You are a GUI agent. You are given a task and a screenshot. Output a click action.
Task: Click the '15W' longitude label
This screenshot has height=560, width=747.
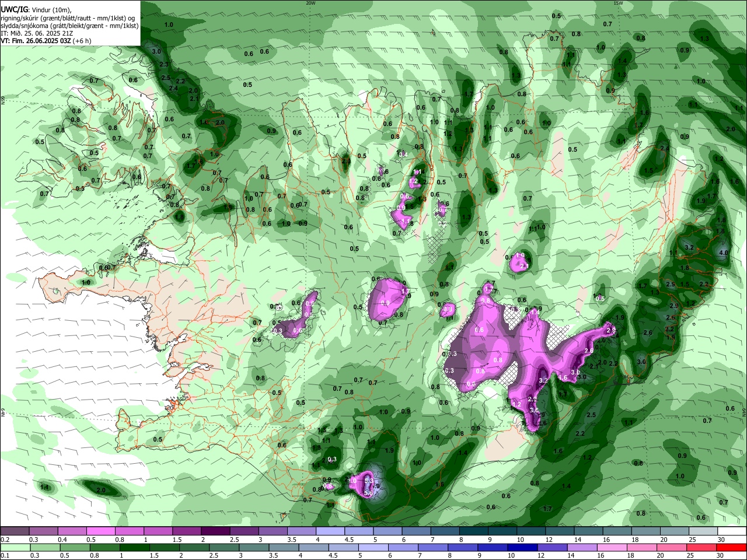(x=618, y=3)
